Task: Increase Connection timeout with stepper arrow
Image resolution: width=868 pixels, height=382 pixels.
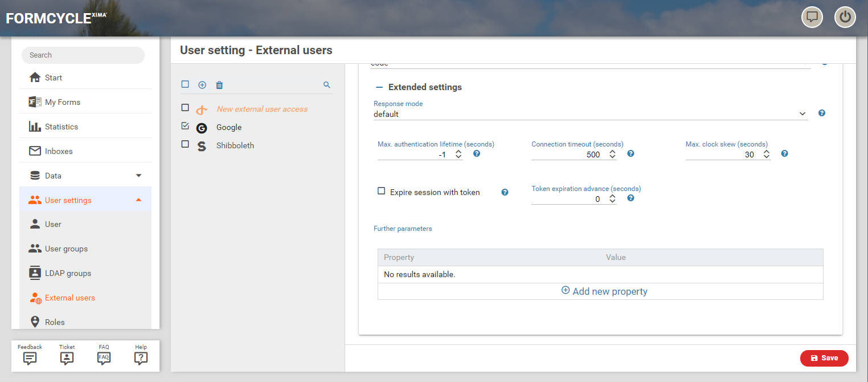Action: click(612, 152)
